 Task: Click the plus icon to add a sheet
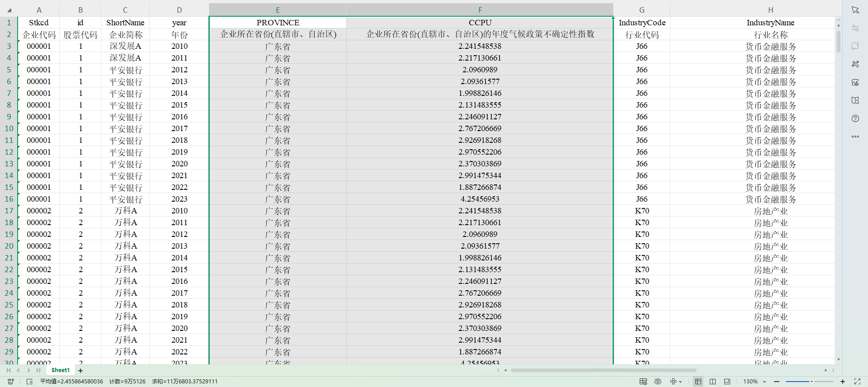point(80,371)
